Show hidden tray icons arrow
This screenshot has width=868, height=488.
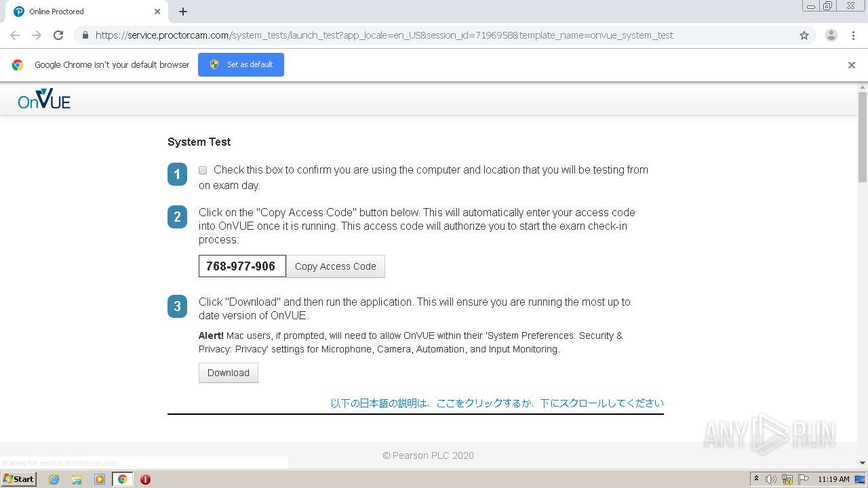pyautogui.click(x=756, y=479)
